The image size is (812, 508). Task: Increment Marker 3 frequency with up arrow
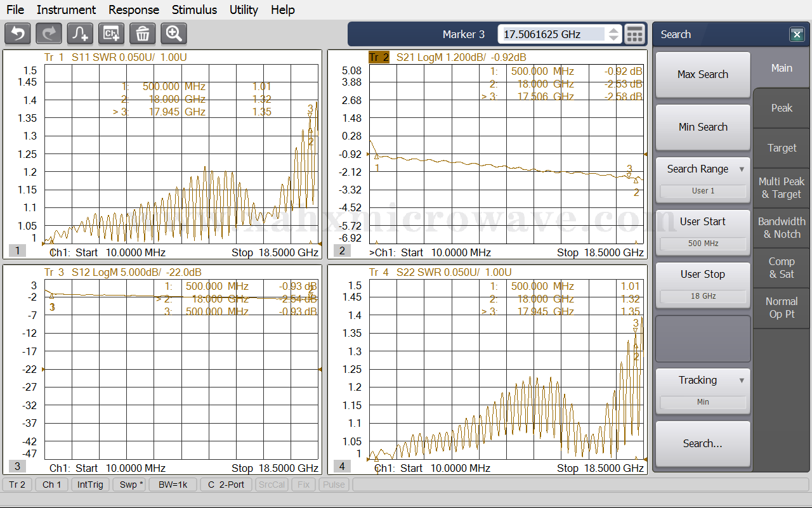(x=613, y=30)
